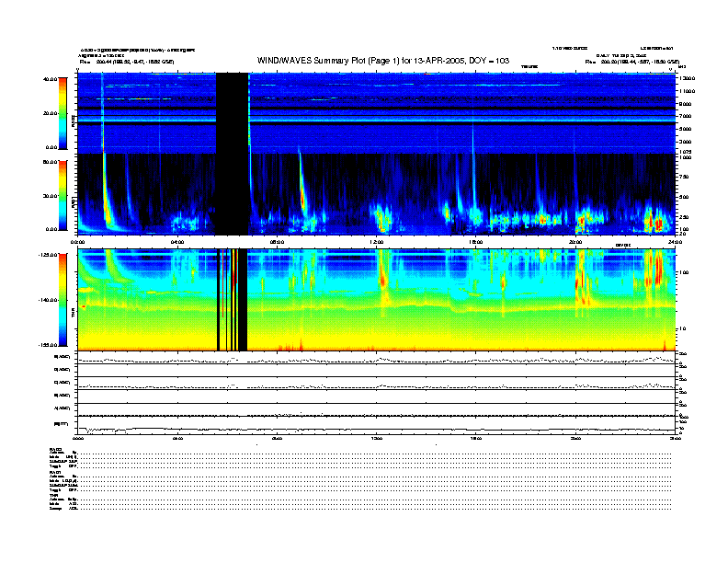Viewport: 728px width, 563px height.
Task: Click the -155.00 label on the TNR color bar
Action: 48,345
